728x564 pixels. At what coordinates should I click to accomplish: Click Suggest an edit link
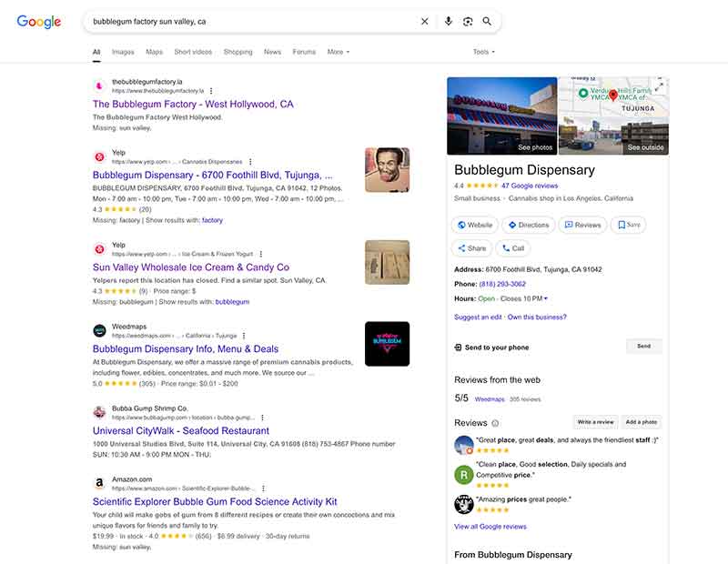tap(478, 317)
